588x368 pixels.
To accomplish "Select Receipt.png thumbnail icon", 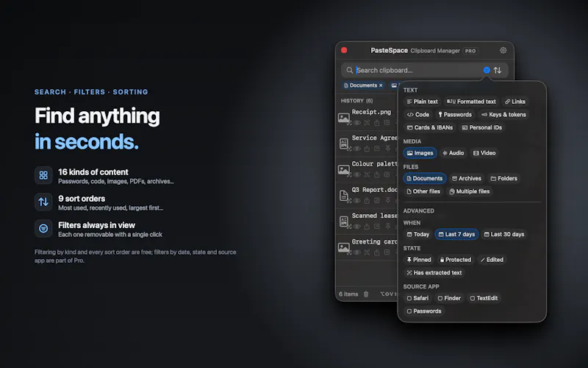I will [343, 118].
